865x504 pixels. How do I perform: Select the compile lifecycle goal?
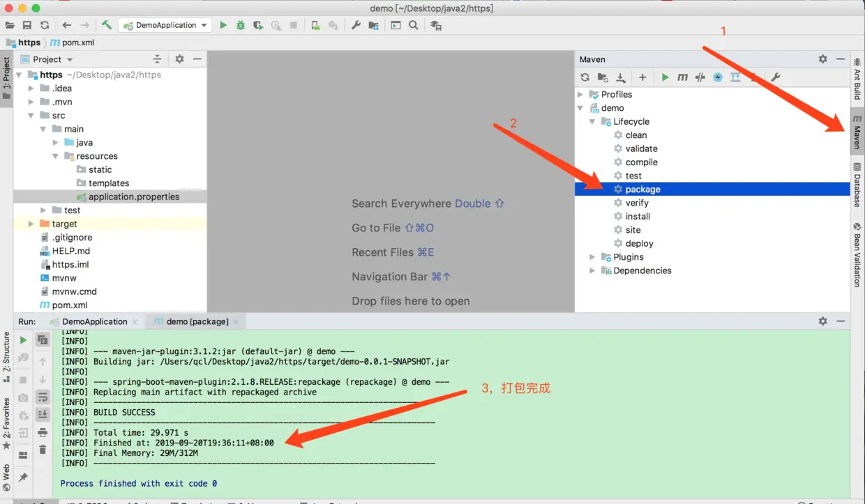point(641,162)
